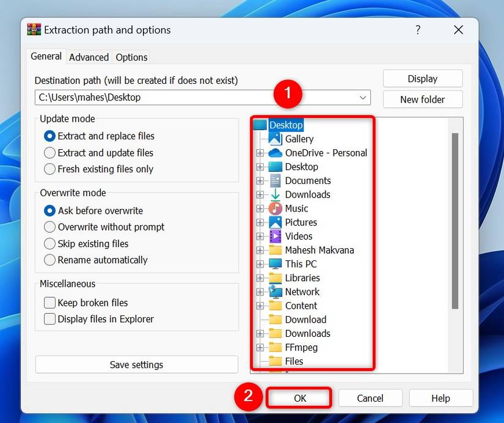Viewport: 504px width, 423px height.
Task: Select the Rename automatically option
Action: click(49, 260)
